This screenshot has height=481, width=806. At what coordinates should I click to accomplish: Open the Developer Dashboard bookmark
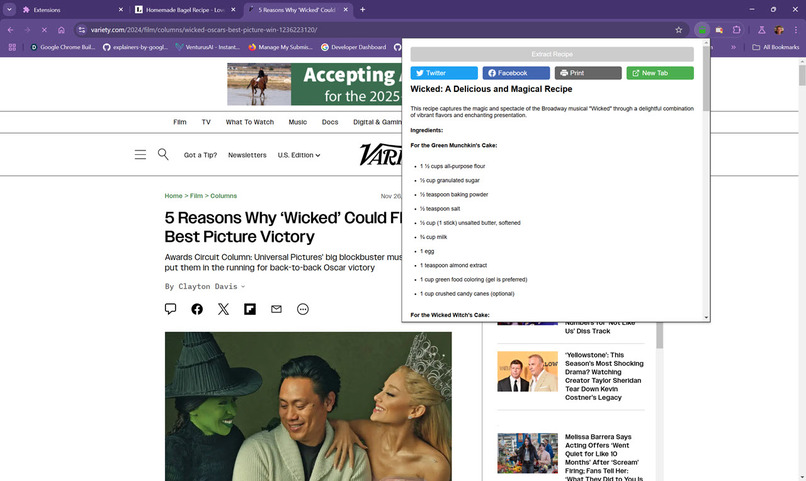point(353,47)
